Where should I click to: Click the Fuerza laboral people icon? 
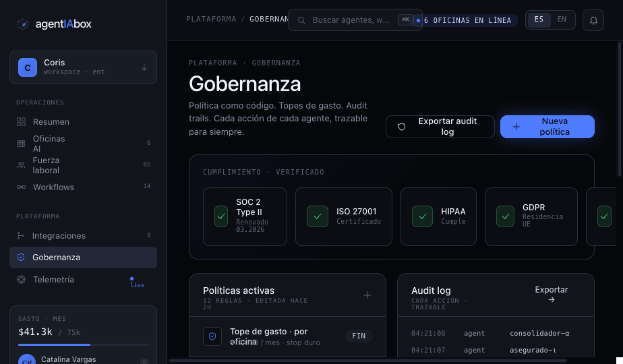21,165
